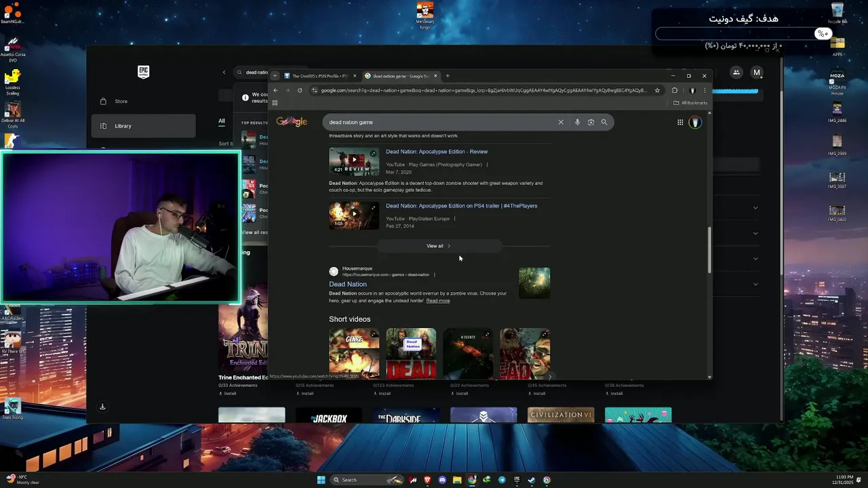Play the Apocalypse Edition Review video thumbnail
Screen dimensions: 868x488
coord(354,161)
